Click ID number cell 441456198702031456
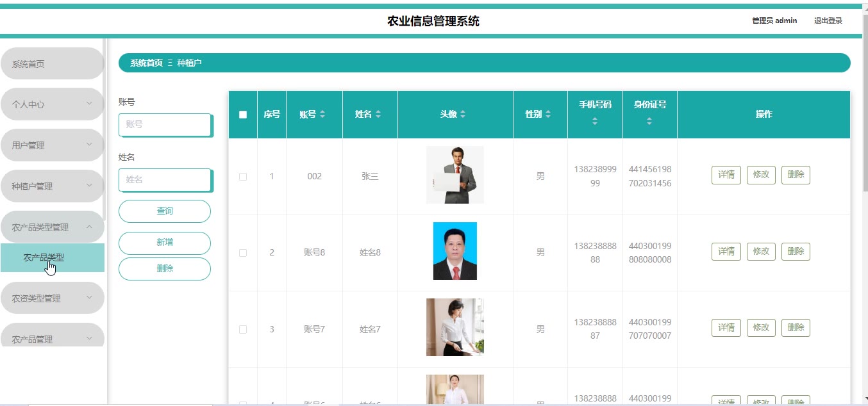 pos(649,176)
